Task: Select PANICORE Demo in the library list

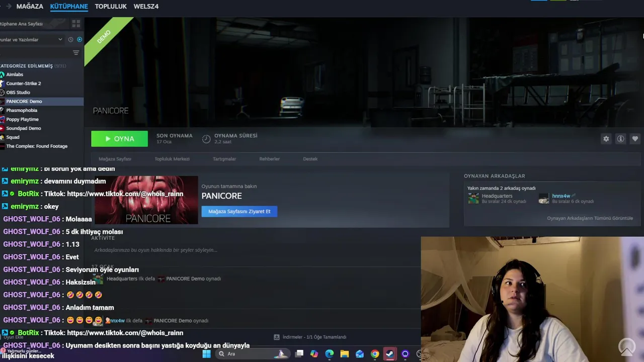Action: [42, 102]
